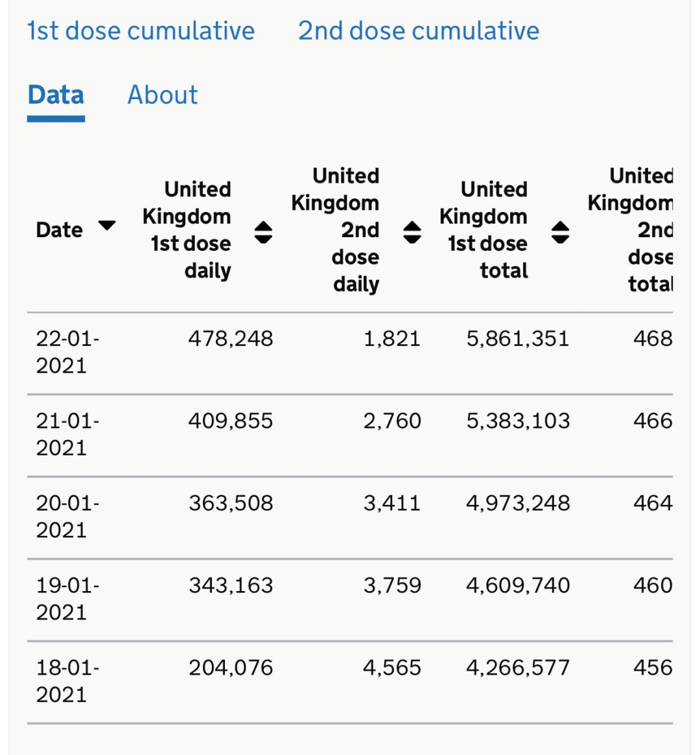Open the 2nd dose cumulative link
Image resolution: width=700 pixels, height=755 pixels.
pos(418,30)
